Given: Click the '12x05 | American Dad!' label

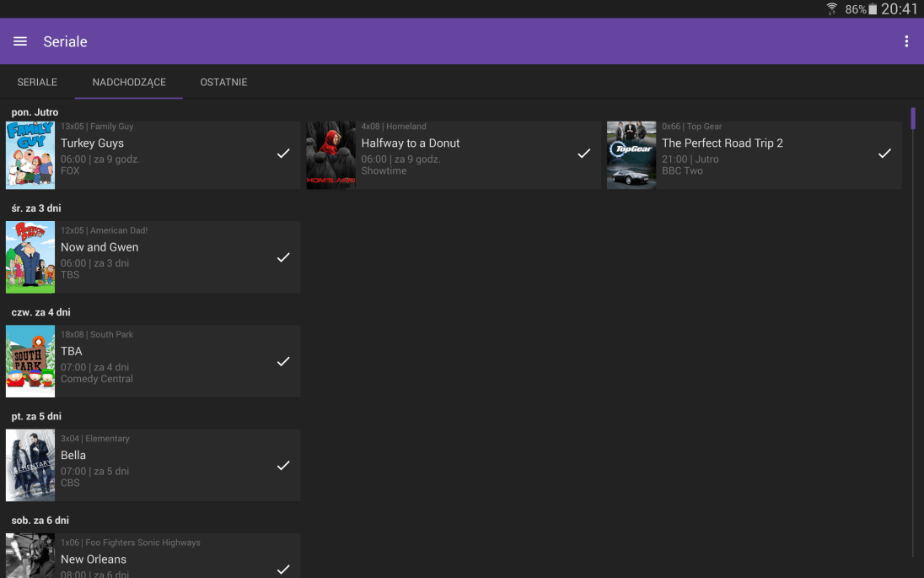Looking at the screenshot, I should pyautogui.click(x=104, y=230).
